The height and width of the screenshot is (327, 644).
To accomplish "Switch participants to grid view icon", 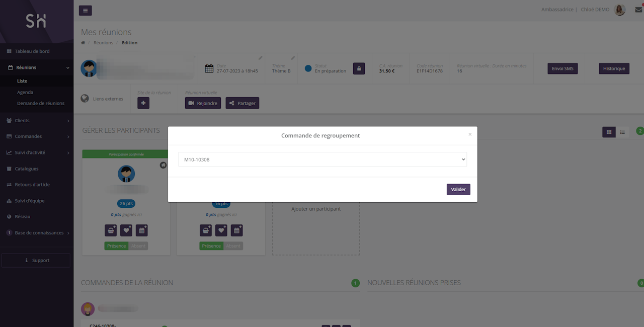I will pyautogui.click(x=609, y=132).
